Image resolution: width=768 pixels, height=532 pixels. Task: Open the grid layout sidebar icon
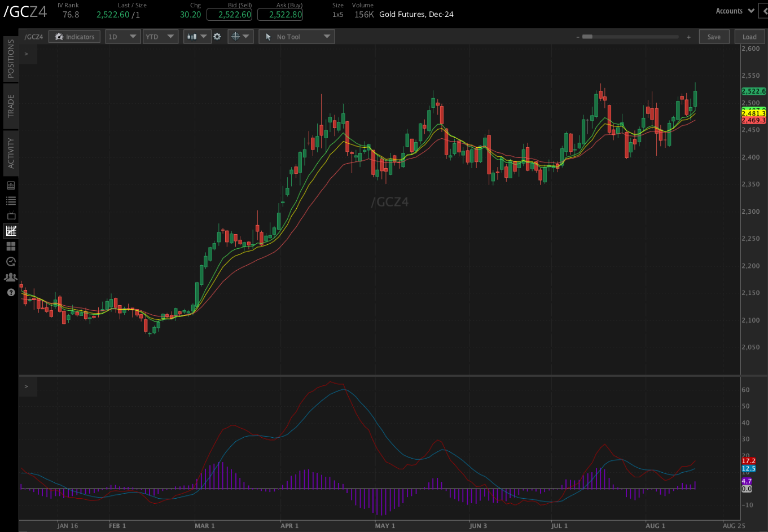(x=10, y=246)
